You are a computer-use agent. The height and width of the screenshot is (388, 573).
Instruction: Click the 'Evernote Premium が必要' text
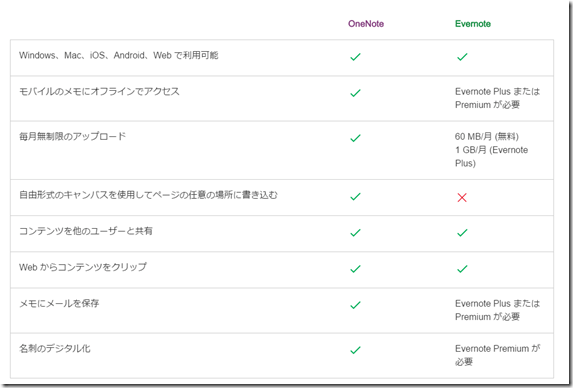(497, 355)
